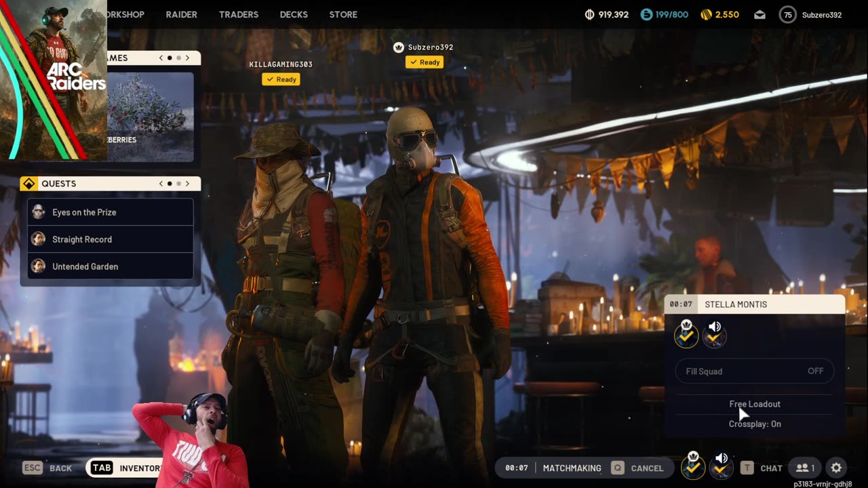Cancel matchmaking
The image size is (868, 488).
point(637,468)
